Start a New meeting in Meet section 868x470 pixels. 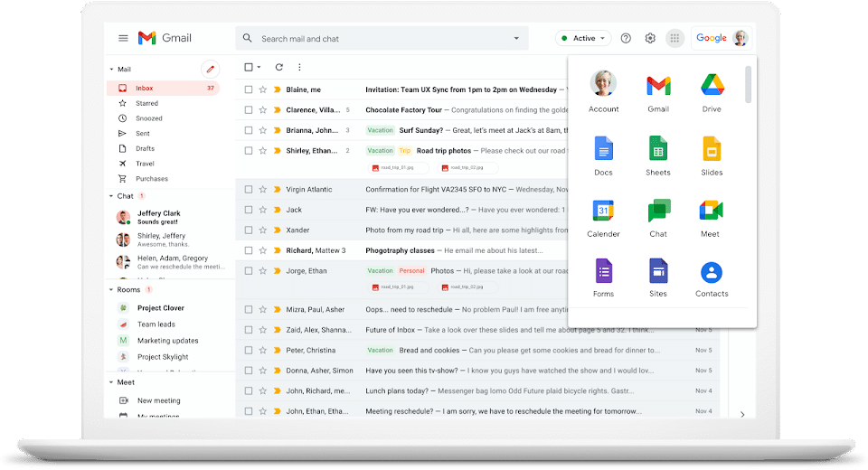coord(158,400)
